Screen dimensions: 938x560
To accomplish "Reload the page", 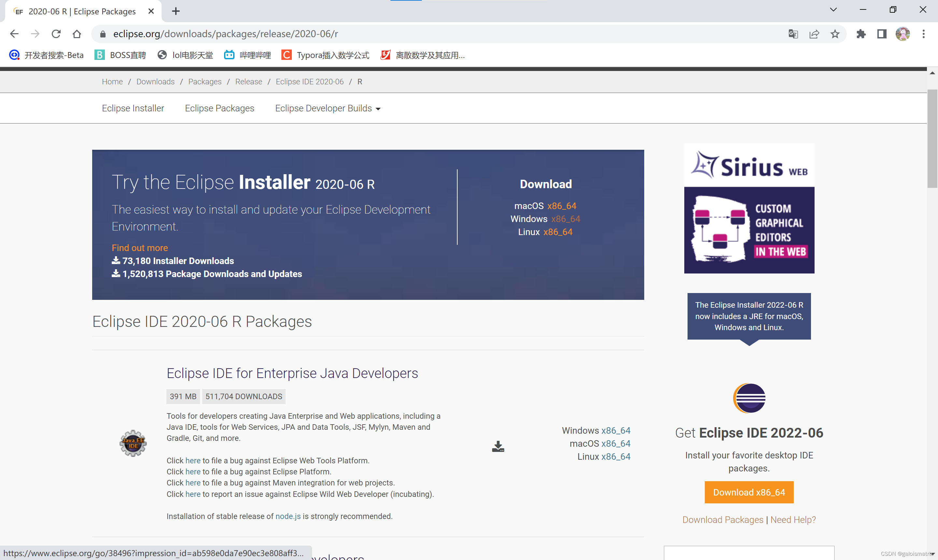I will coord(56,34).
